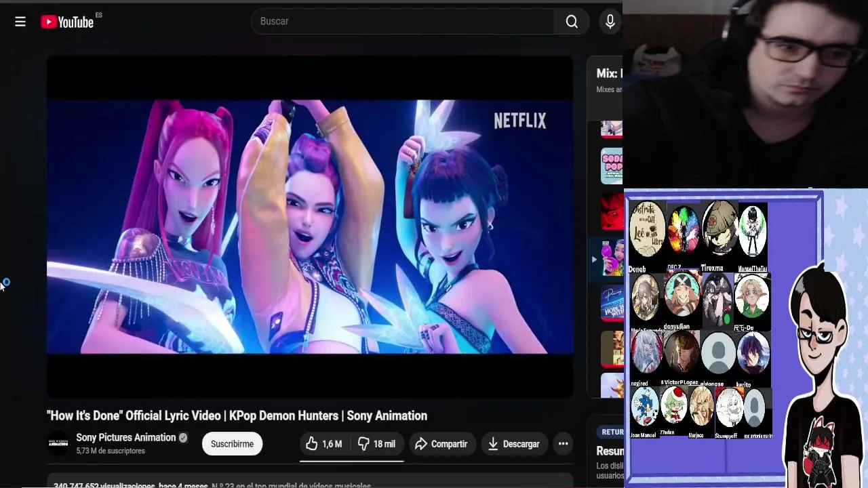Click the verified badge beside channel name

coord(183,438)
